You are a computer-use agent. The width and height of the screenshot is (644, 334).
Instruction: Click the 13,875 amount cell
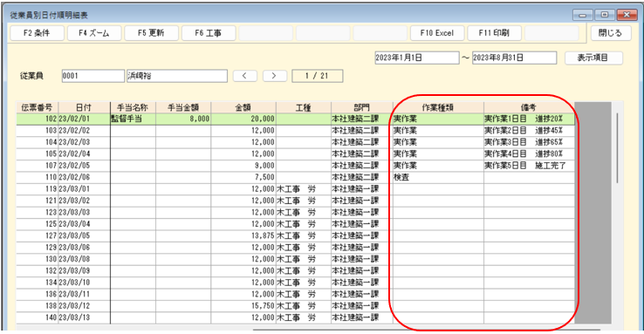243,236
